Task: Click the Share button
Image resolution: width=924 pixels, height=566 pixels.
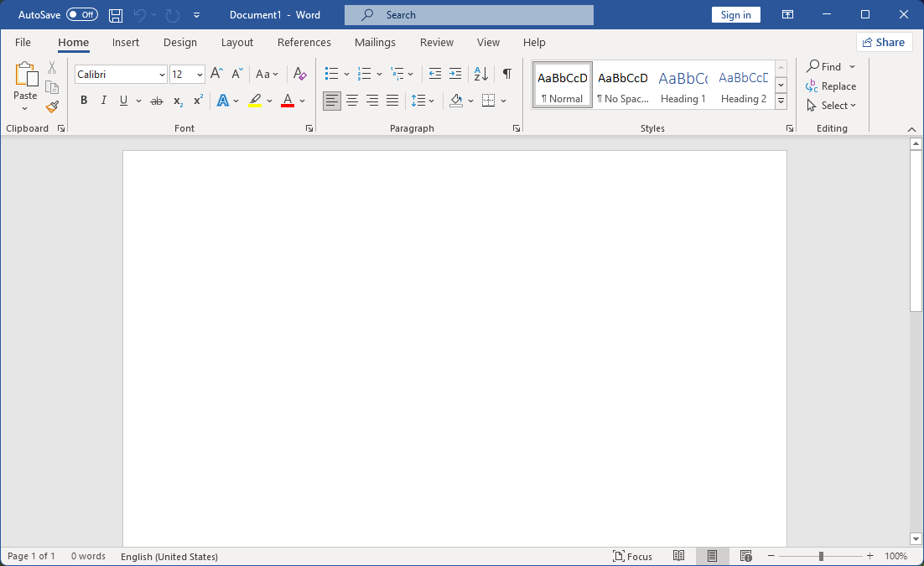Action: (x=884, y=42)
